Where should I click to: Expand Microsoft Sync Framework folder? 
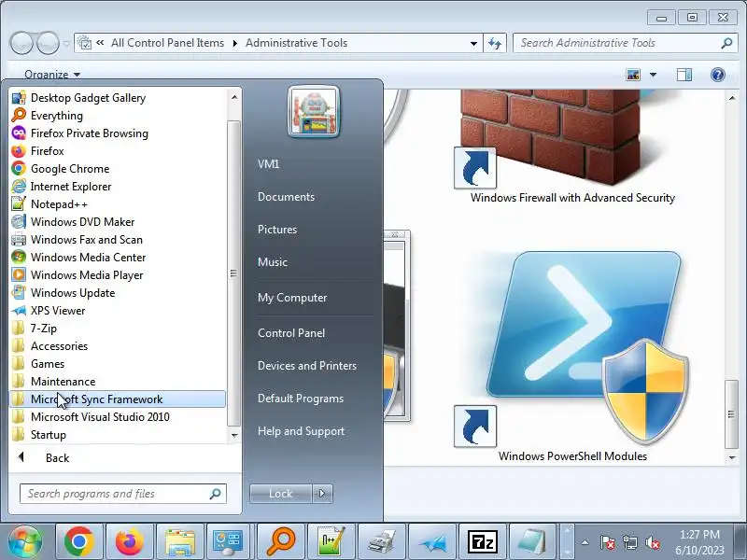pos(118,399)
